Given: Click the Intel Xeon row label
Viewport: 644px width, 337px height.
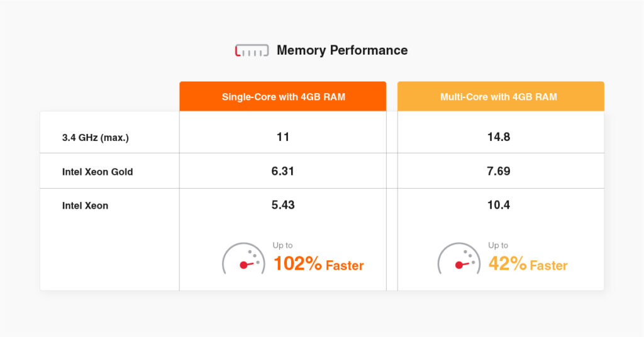Looking at the screenshot, I should [85, 205].
